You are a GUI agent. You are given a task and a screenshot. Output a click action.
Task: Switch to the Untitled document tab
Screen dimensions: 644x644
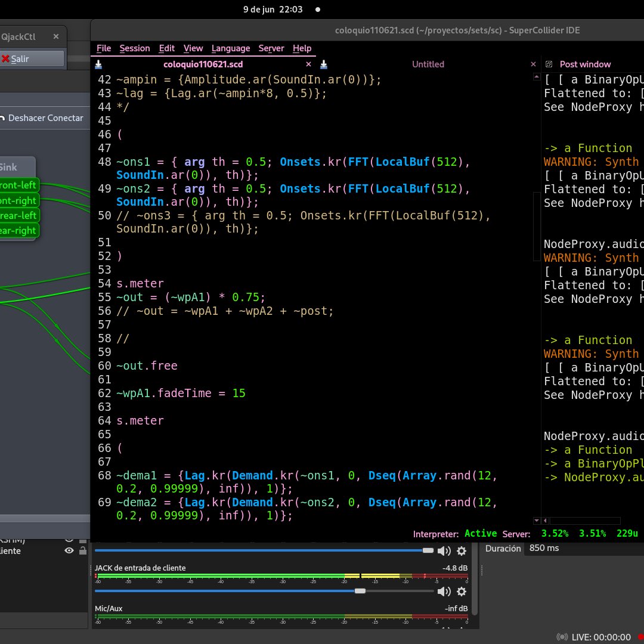click(428, 64)
